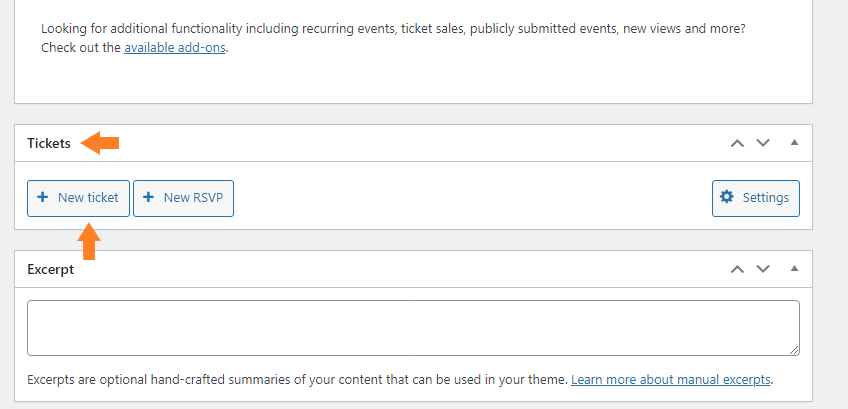The width and height of the screenshot is (848, 409).
Task: Click the Excerpt panel heading
Action: click(50, 269)
